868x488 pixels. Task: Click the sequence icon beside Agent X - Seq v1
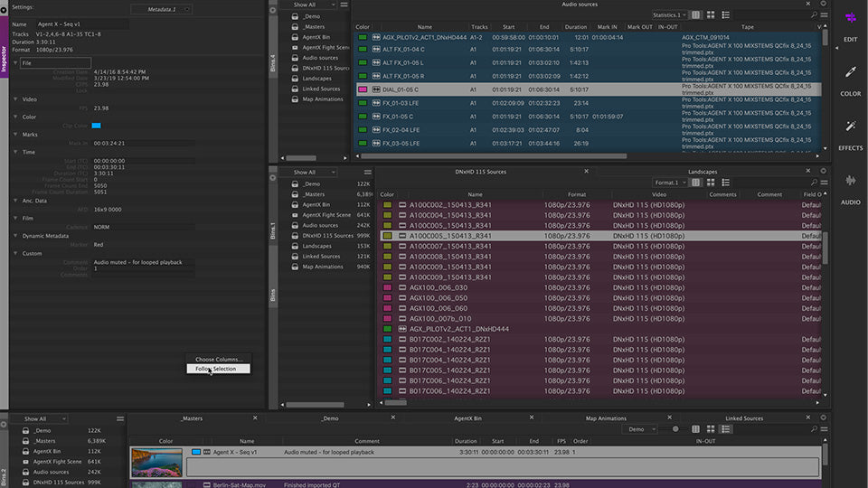pyautogui.click(x=206, y=452)
